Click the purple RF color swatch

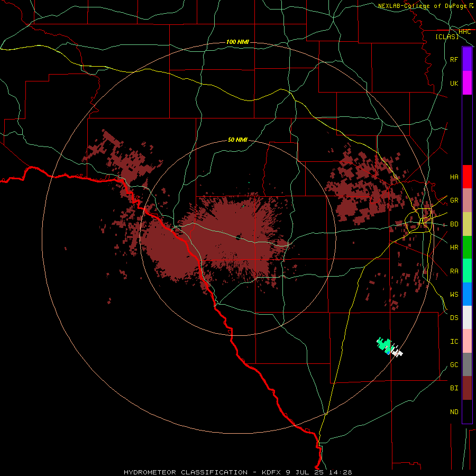coord(467,59)
